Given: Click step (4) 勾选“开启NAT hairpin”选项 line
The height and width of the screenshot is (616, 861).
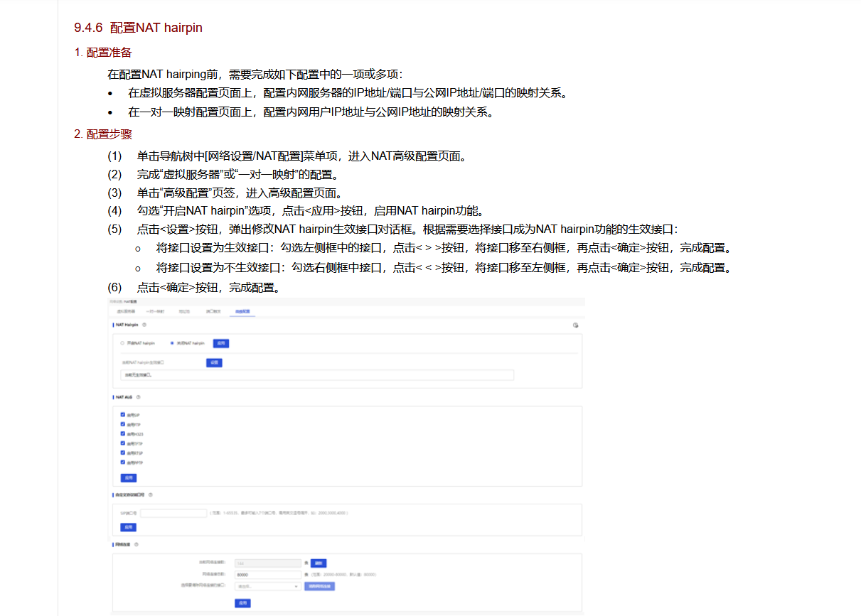Looking at the screenshot, I should (297, 210).
